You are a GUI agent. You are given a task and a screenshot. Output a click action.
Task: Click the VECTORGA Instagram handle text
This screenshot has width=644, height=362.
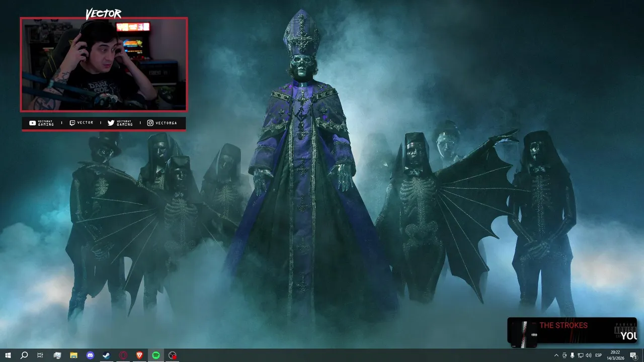coord(166,123)
